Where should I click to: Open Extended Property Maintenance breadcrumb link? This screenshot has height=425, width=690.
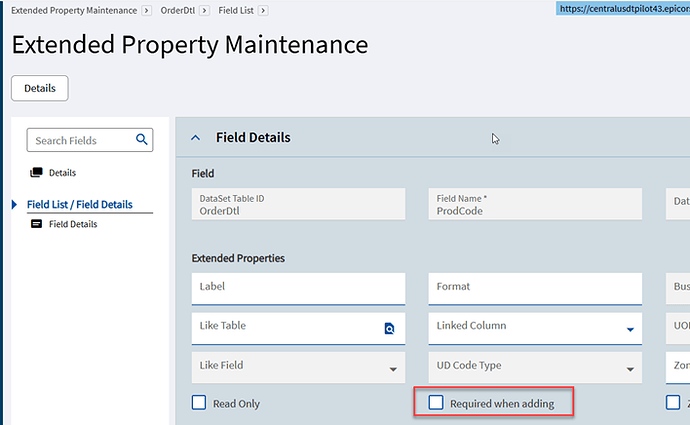(73, 10)
